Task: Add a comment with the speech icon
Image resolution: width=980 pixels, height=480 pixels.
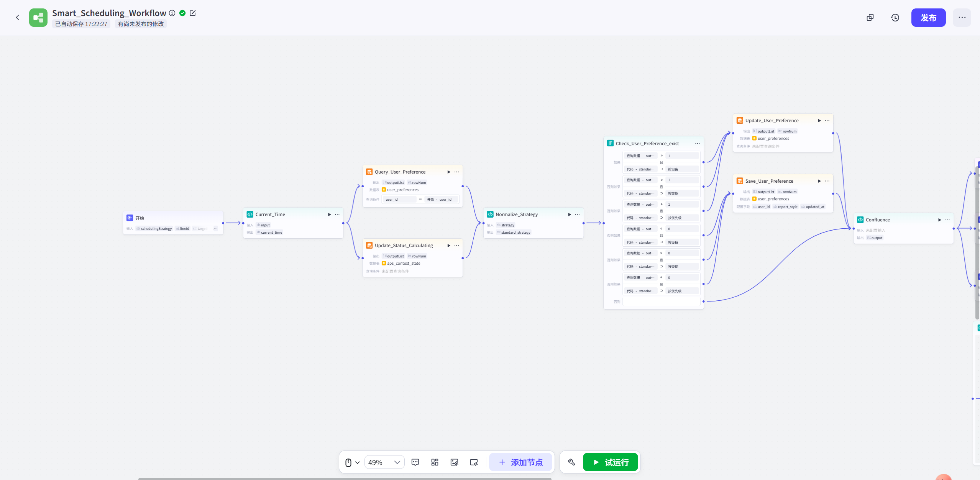Action: 415,462
